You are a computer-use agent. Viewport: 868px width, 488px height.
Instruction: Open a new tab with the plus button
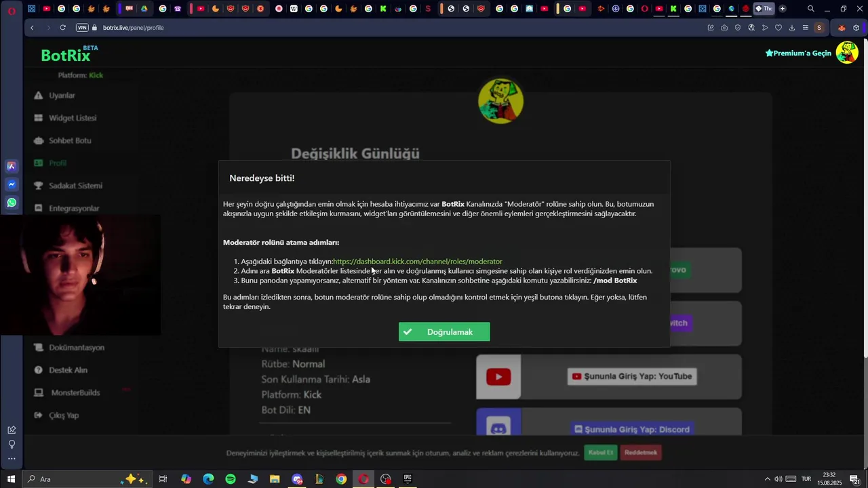(x=783, y=9)
